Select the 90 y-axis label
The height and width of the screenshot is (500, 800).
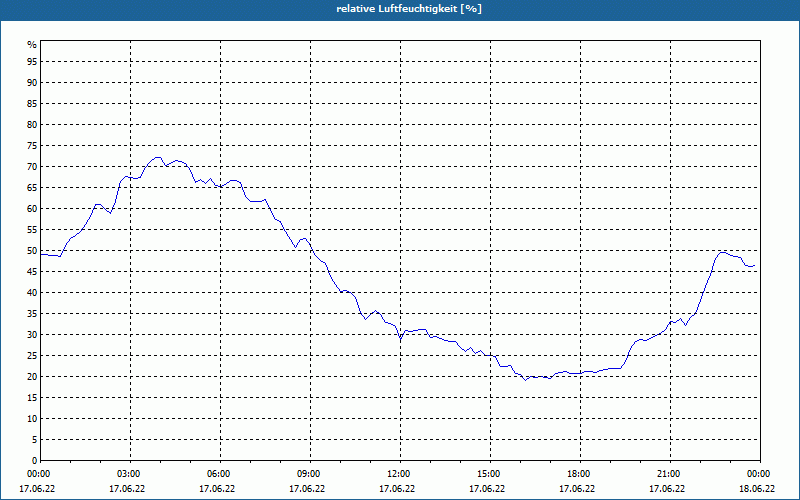pyautogui.click(x=32, y=83)
